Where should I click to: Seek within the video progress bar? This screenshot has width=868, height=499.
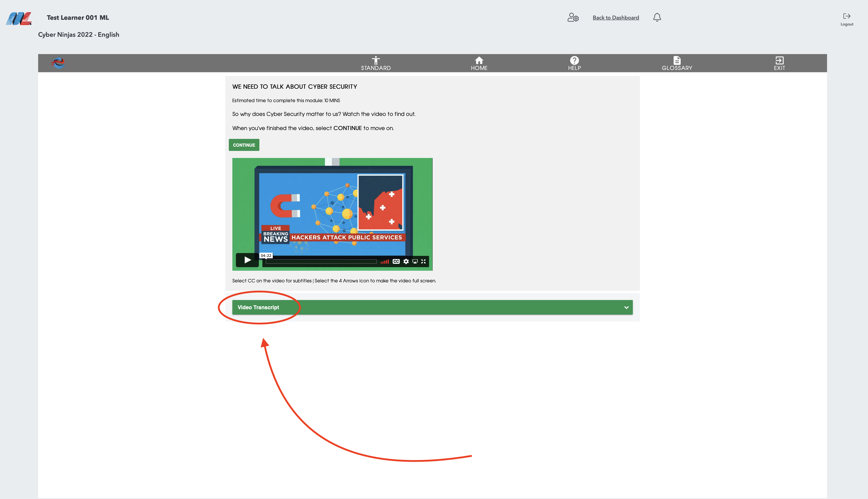(x=321, y=262)
